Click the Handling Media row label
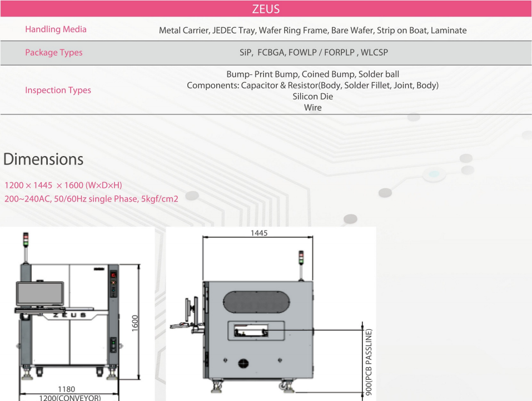This screenshot has width=532, height=401. (x=56, y=29)
